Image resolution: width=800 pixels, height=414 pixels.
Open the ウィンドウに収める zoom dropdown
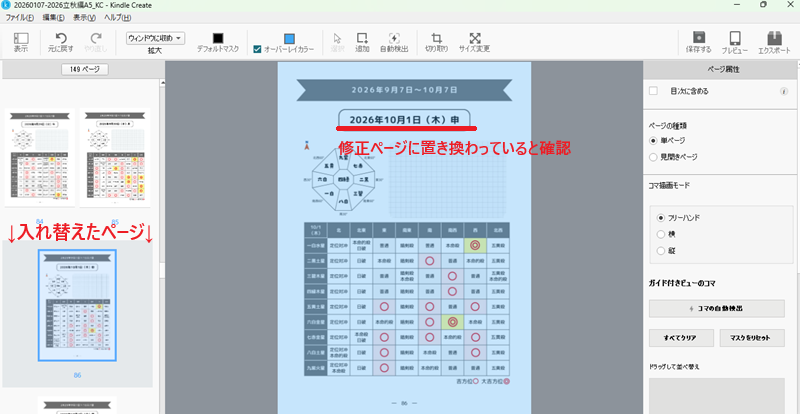pyautogui.click(x=155, y=37)
